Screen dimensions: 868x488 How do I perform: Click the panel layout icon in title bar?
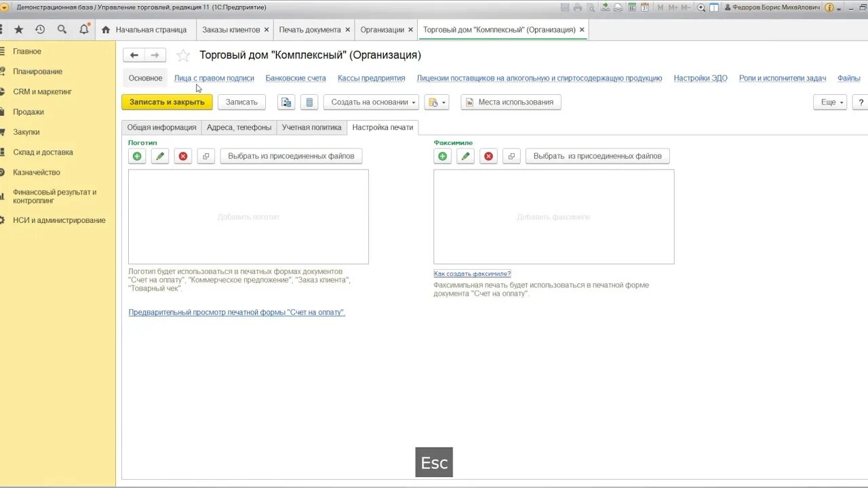714,7
